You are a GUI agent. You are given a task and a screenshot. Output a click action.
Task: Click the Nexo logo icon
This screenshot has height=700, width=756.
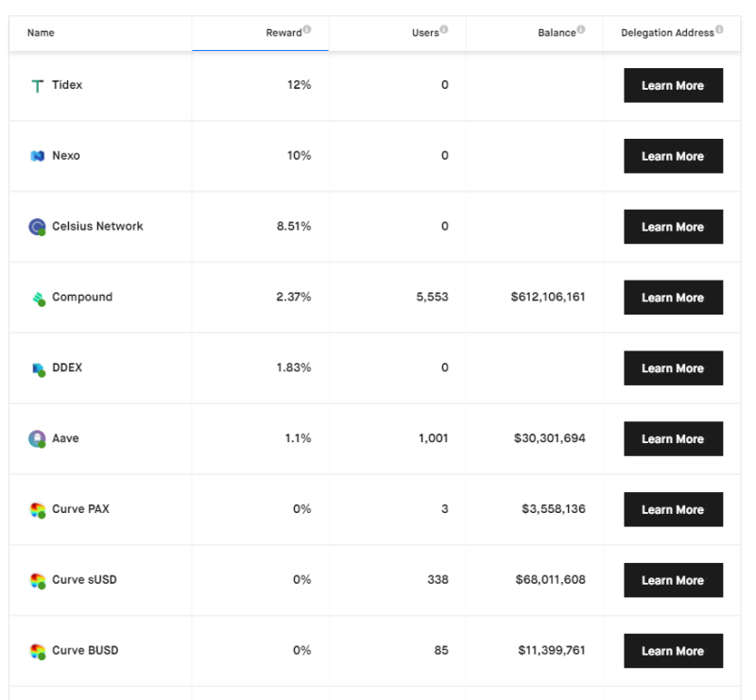[x=37, y=156]
